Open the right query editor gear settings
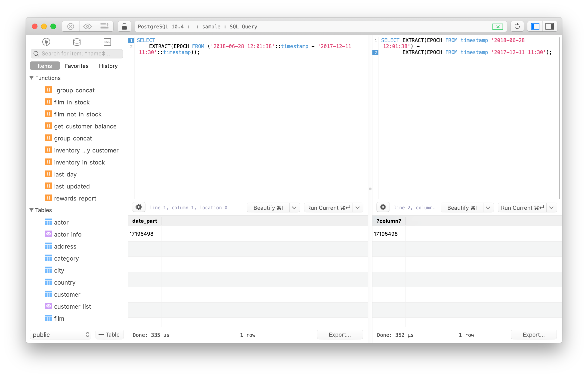Viewport: 588px width, 377px height. [x=383, y=207]
